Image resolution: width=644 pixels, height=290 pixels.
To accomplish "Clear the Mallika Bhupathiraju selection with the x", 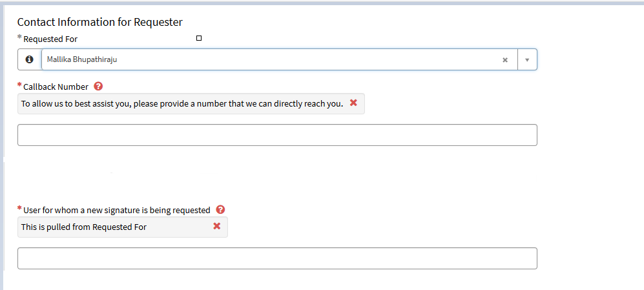I will click(x=505, y=60).
